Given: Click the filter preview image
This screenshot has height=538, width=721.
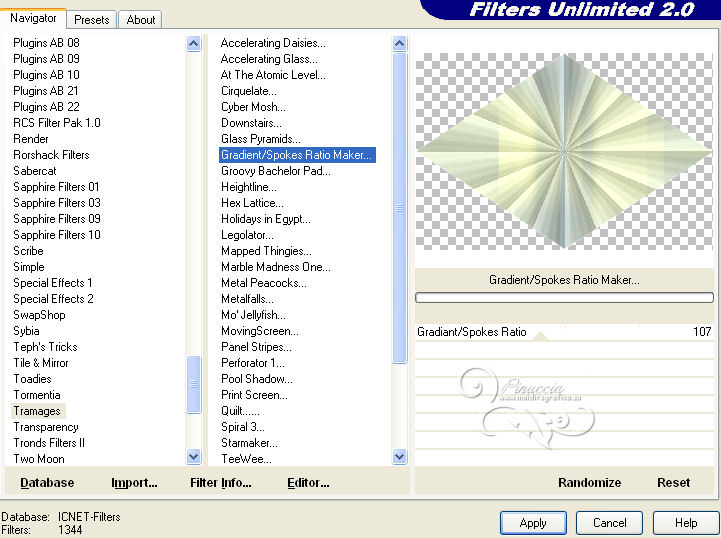Looking at the screenshot, I should [564, 151].
